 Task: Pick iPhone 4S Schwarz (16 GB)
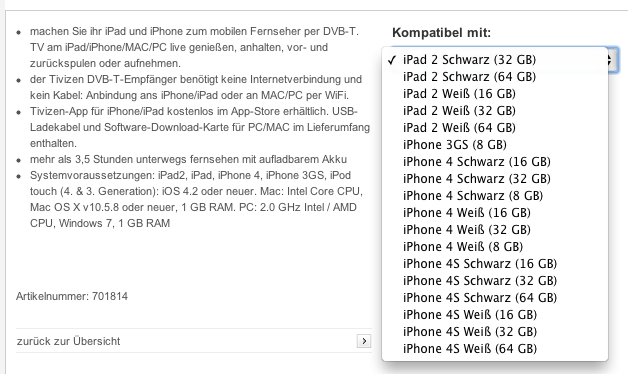[x=495, y=264]
